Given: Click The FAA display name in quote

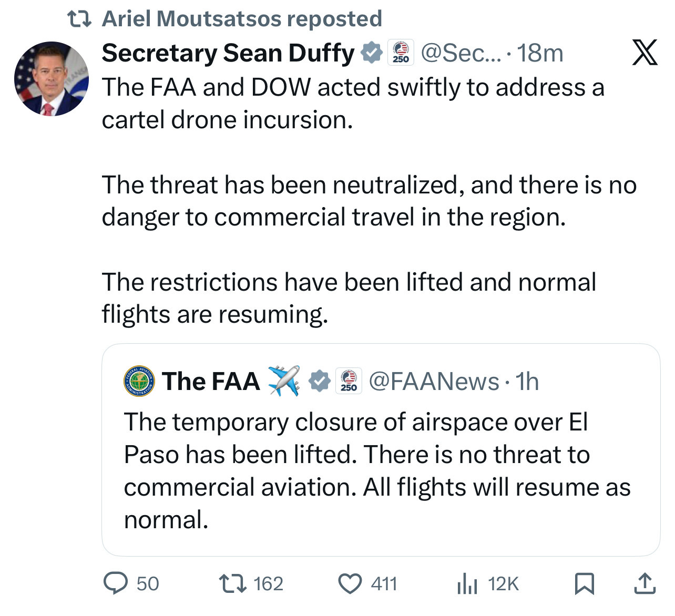Looking at the screenshot, I should [211, 382].
